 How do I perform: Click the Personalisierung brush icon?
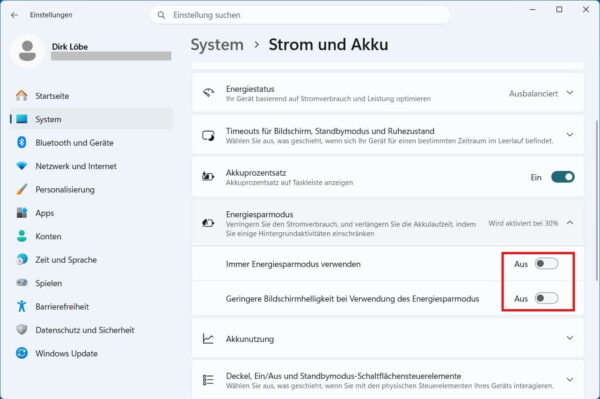[x=22, y=189]
